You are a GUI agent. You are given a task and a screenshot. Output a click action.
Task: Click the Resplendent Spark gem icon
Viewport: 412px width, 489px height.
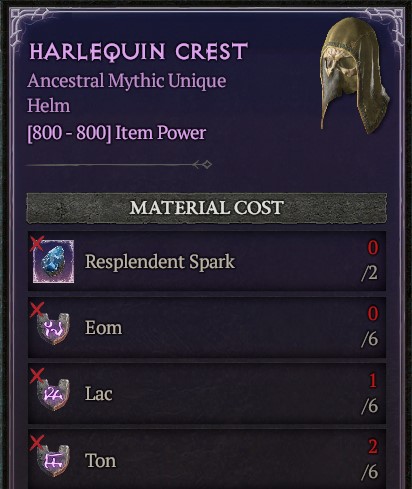point(54,261)
